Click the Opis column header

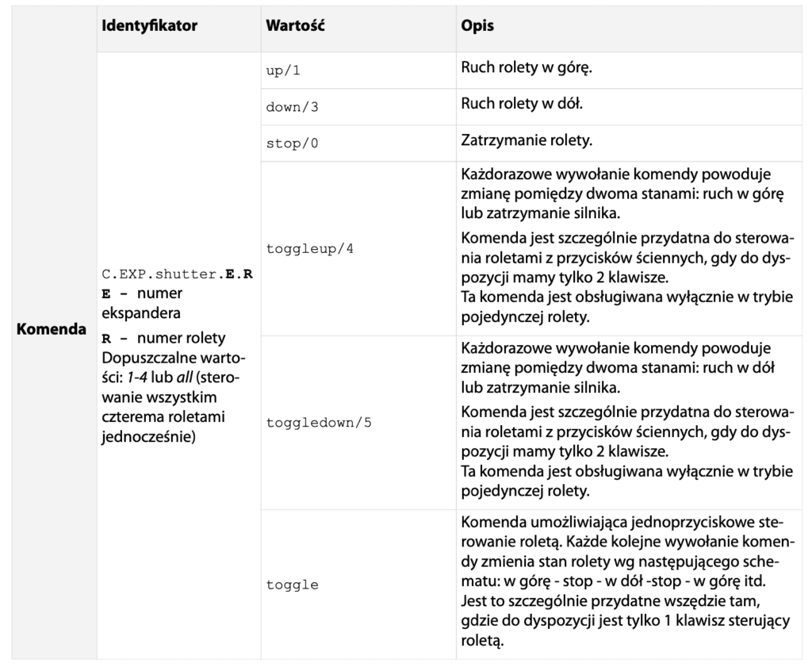(477, 26)
